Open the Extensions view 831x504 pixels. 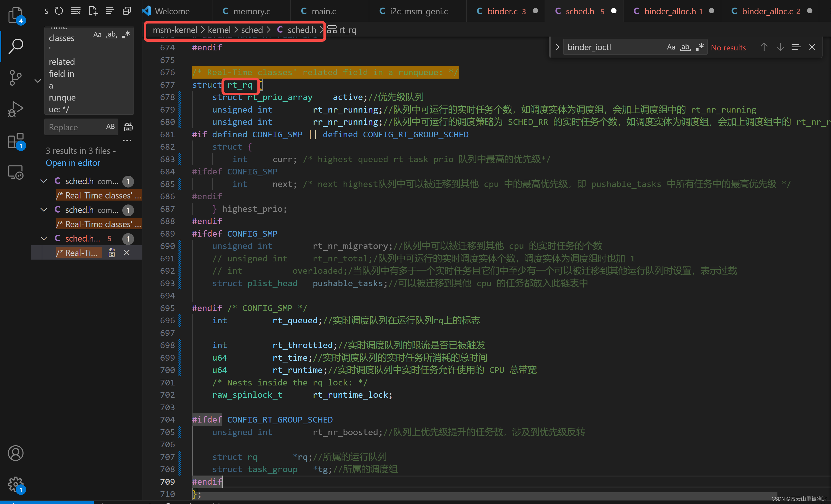(15, 141)
